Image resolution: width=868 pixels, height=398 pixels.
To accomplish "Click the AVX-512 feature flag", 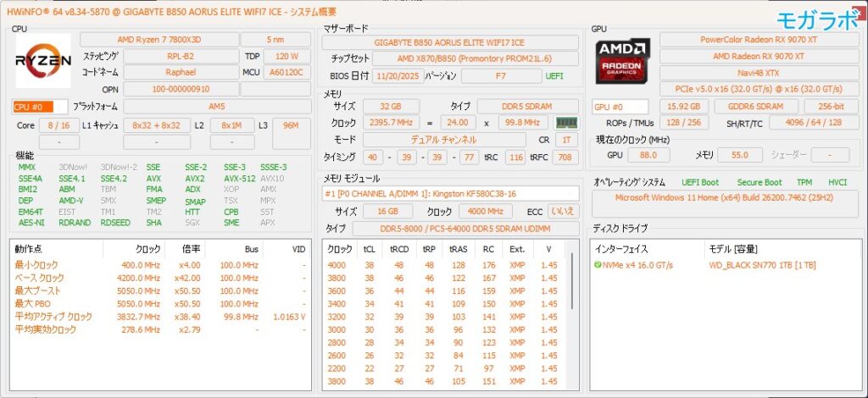I will (x=240, y=179).
